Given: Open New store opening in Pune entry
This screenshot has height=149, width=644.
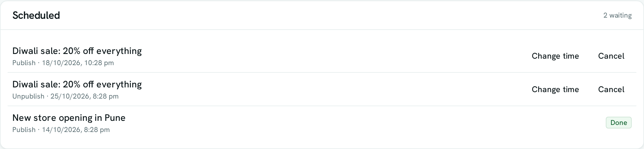Looking at the screenshot, I should pyautogui.click(x=69, y=118).
